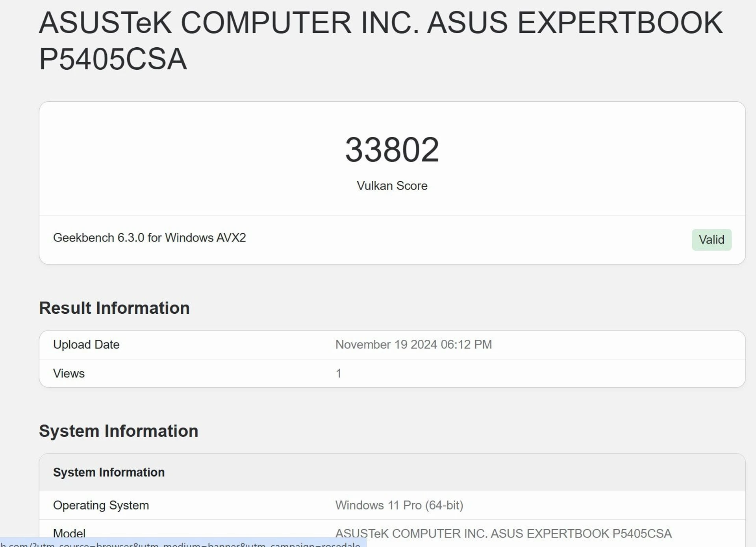Click the Result Information heading

[114, 308]
